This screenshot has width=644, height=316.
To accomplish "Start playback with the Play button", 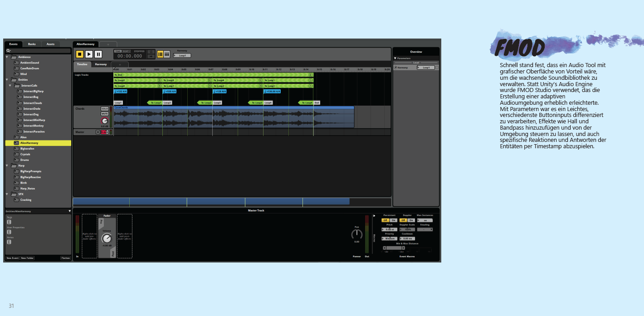I will 89,54.
